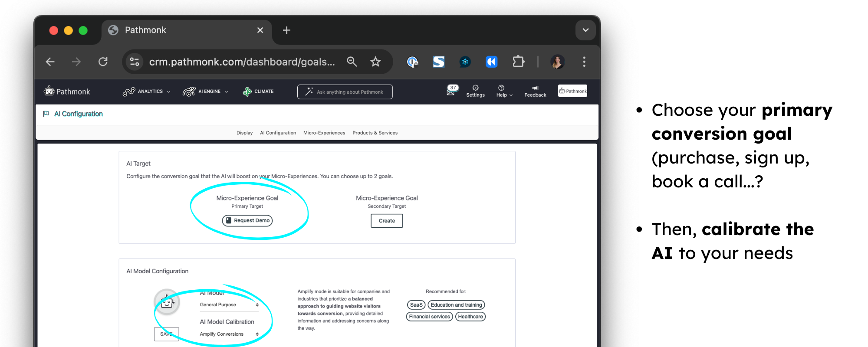Click the Ask anything about Pathmonk field
Image resolution: width=868 pixels, height=347 pixels.
click(345, 92)
